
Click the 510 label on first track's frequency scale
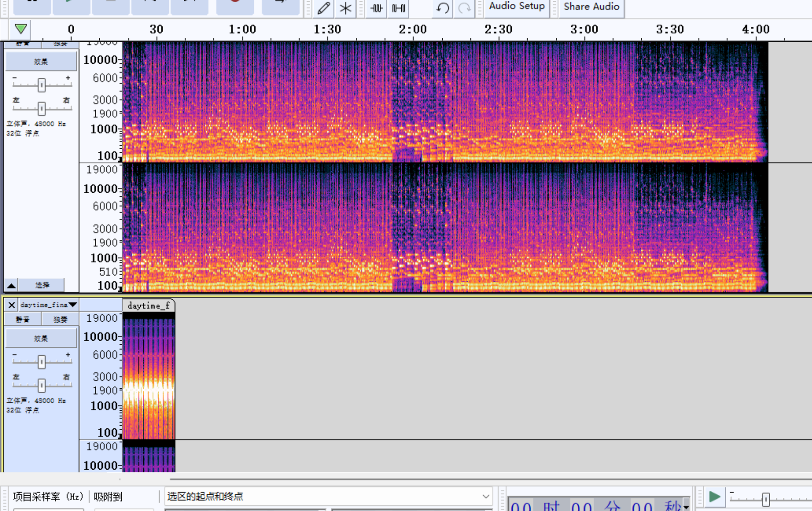pyautogui.click(x=108, y=271)
